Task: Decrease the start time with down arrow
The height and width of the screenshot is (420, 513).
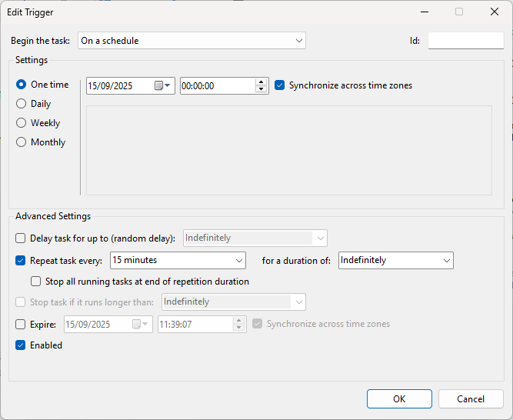Action: 261,89
